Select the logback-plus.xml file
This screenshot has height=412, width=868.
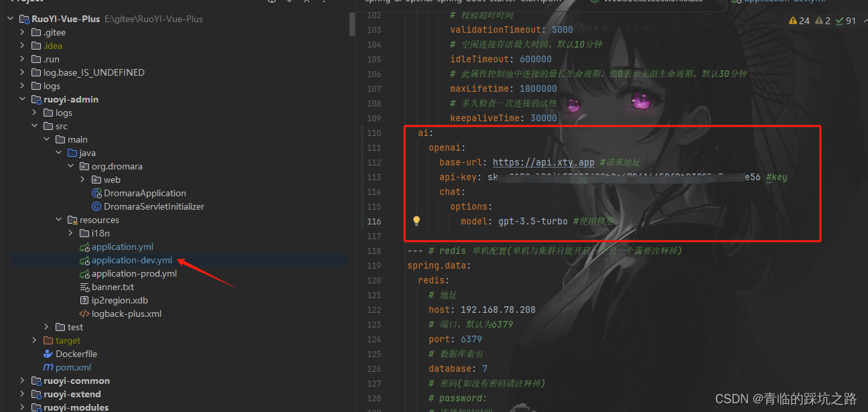coord(127,314)
